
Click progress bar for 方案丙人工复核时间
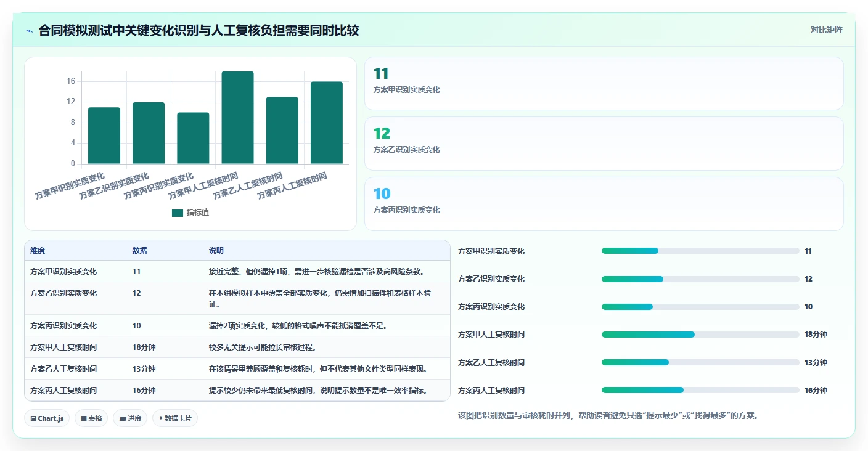700,390
